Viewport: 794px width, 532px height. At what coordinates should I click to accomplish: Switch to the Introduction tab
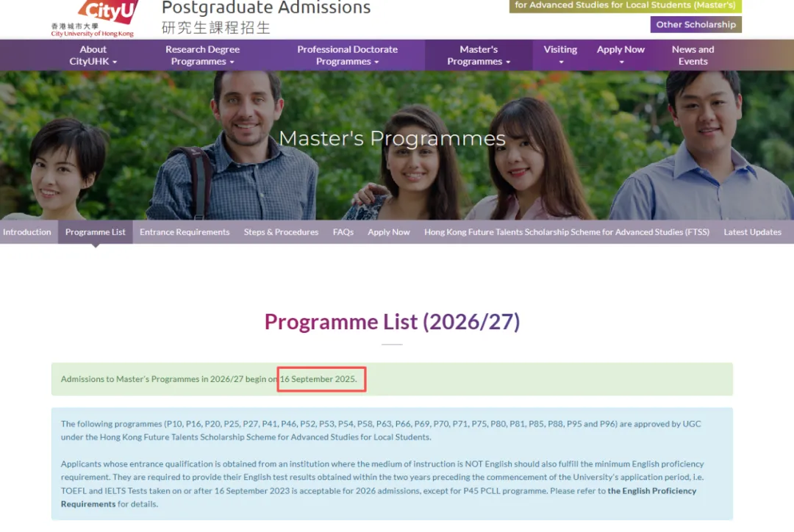click(x=27, y=232)
